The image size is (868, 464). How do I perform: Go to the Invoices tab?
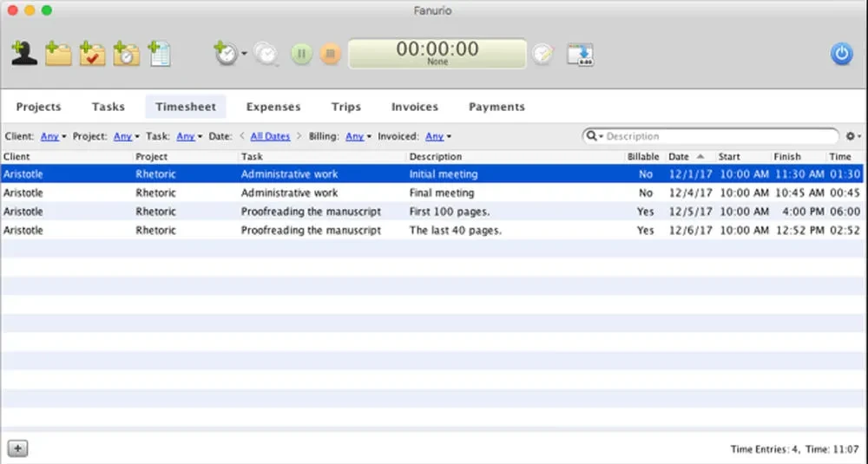415,107
